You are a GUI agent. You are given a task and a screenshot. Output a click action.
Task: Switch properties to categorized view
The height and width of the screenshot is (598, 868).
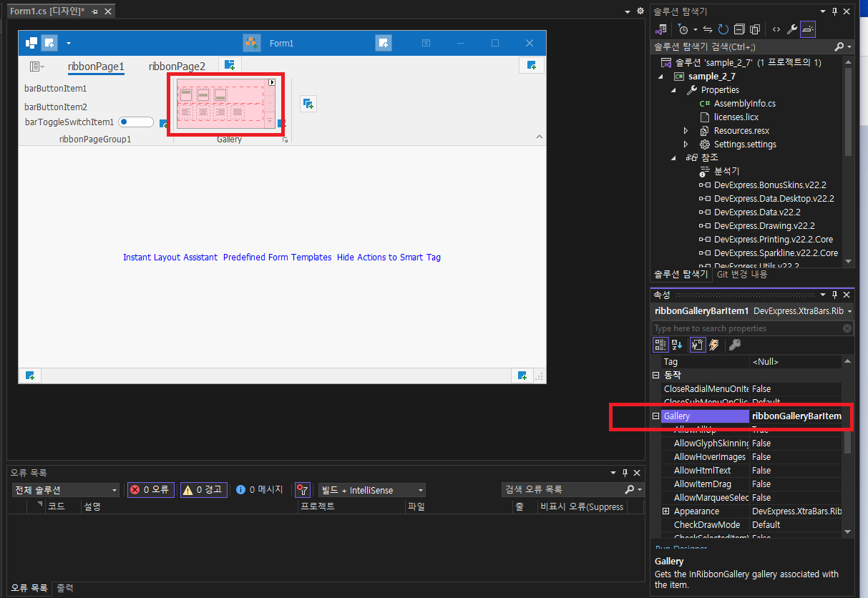pyautogui.click(x=661, y=345)
